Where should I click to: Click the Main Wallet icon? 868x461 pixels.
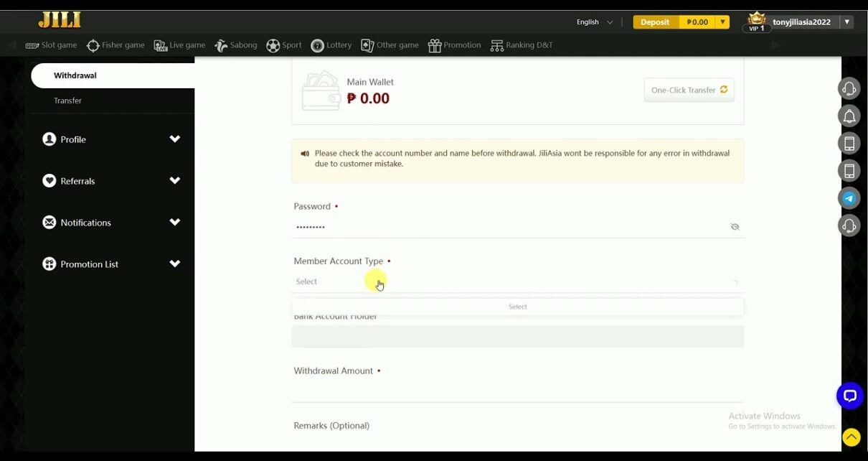[x=320, y=90]
